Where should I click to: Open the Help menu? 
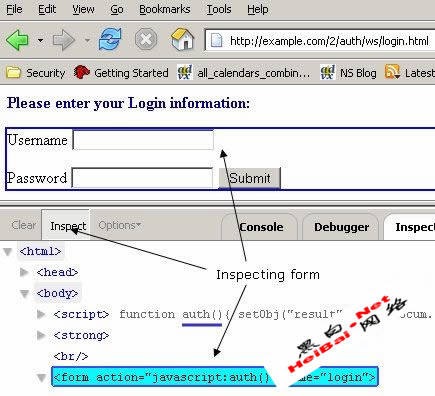point(257,9)
